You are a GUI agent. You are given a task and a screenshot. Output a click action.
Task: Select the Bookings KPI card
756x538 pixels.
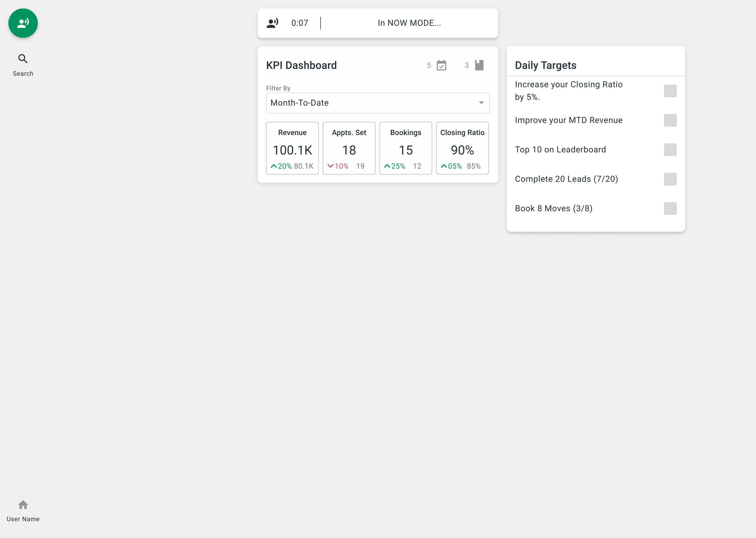[406, 148]
